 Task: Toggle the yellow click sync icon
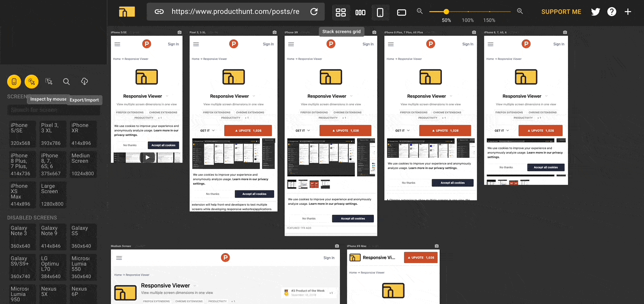pyautogui.click(x=32, y=82)
